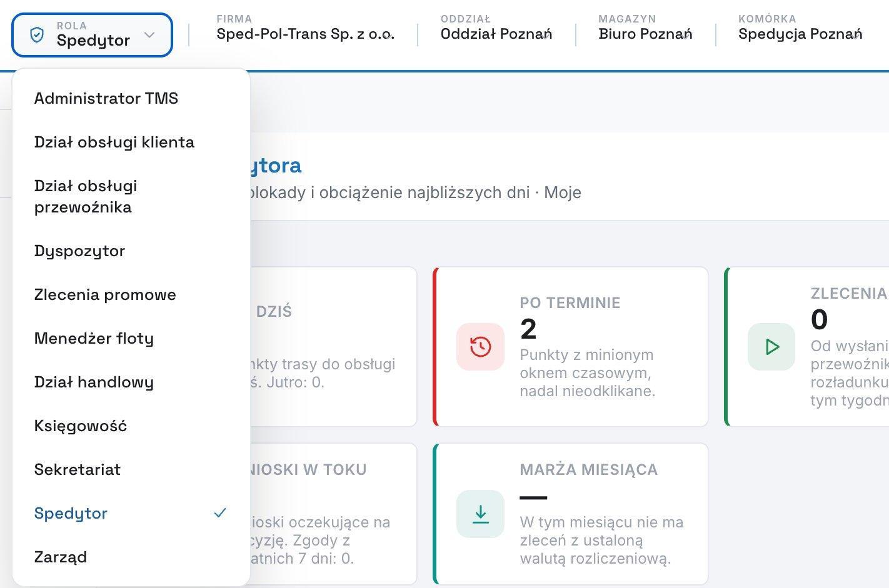Switch role to Zarząd
This screenshot has height=588, width=889.
pos(131,557)
